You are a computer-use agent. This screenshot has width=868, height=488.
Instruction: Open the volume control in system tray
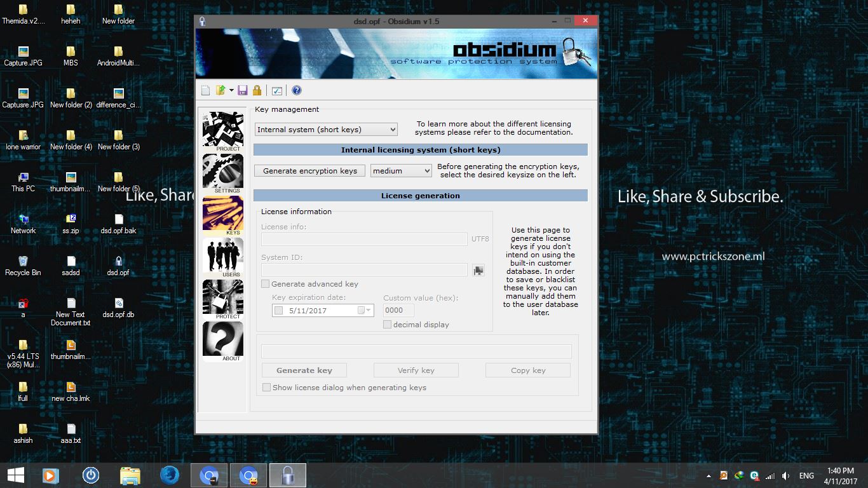point(786,476)
